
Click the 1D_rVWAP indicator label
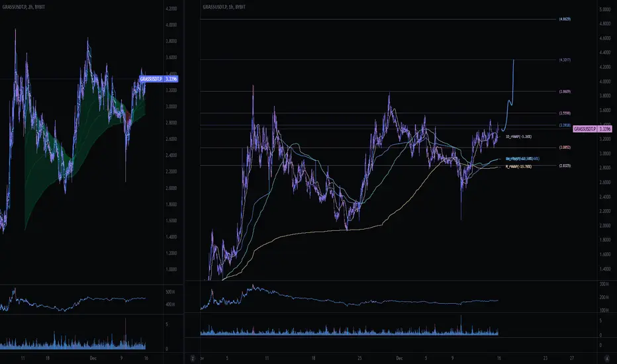coord(518,136)
